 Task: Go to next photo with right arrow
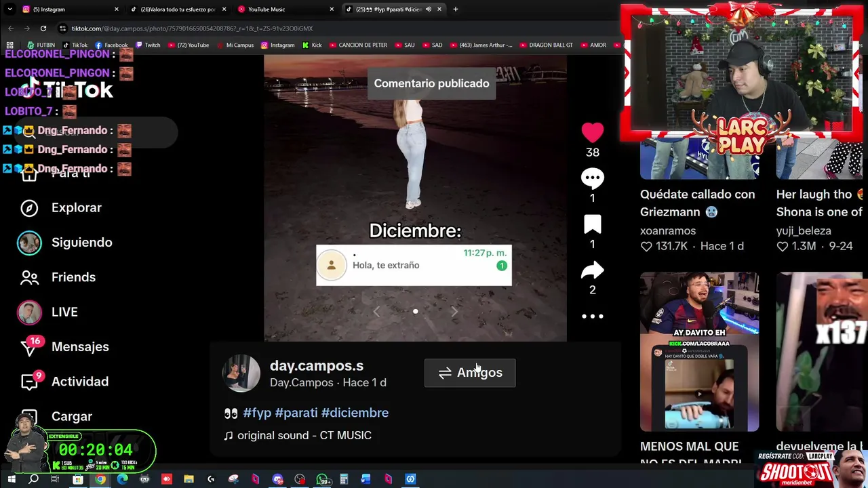[x=454, y=311]
